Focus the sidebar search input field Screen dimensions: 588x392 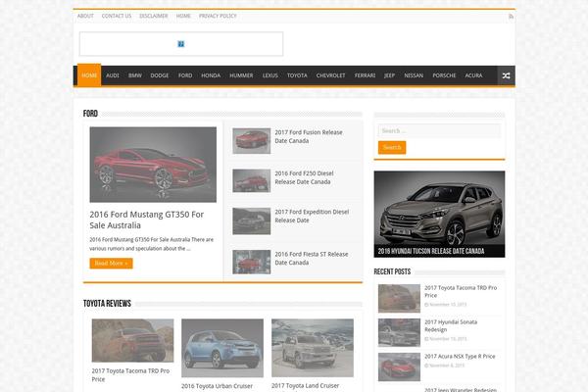[x=439, y=130]
